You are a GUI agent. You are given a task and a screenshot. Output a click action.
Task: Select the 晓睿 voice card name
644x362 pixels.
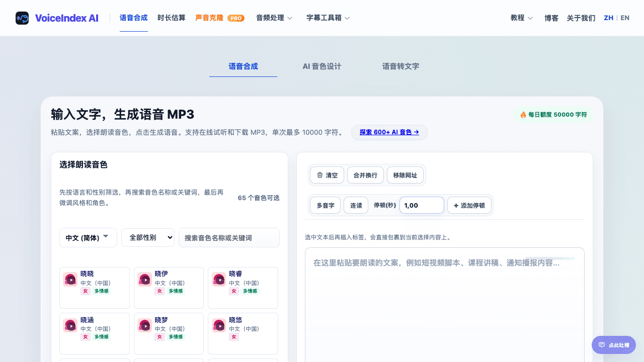click(x=235, y=274)
